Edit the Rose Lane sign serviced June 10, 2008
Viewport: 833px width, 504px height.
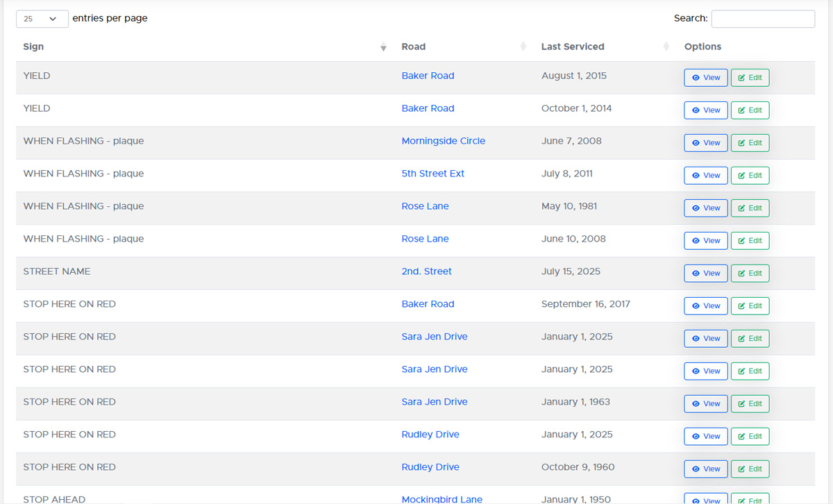(750, 241)
